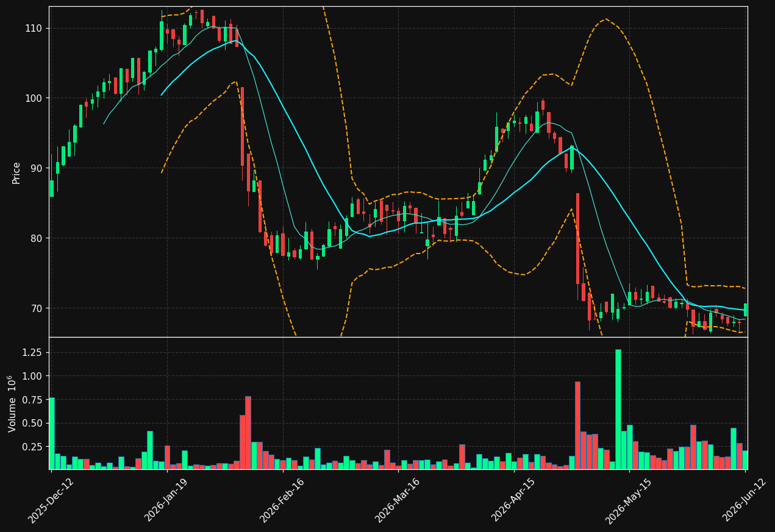Click the 2025-Dec-12 date label
The width and height of the screenshot is (775, 532).
click(51, 500)
